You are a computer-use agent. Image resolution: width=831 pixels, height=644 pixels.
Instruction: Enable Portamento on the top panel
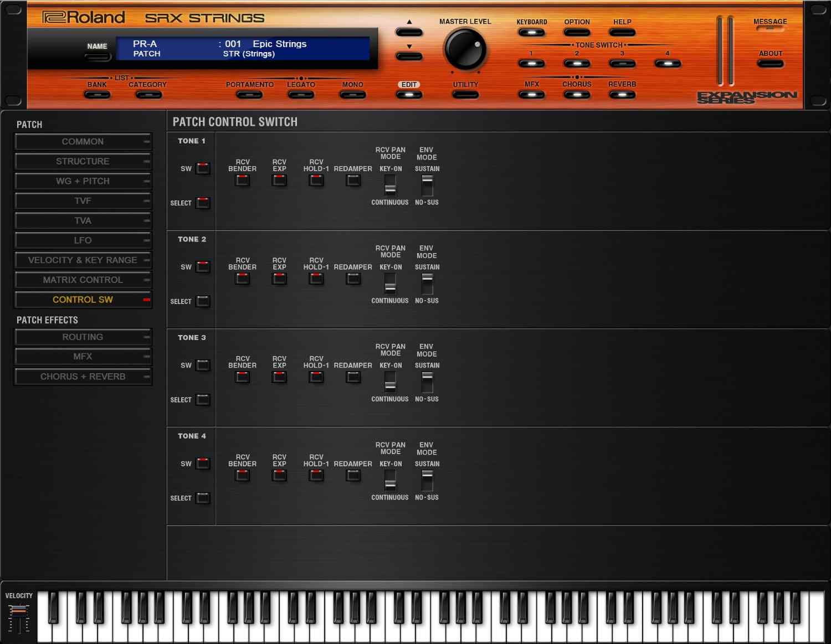(249, 94)
